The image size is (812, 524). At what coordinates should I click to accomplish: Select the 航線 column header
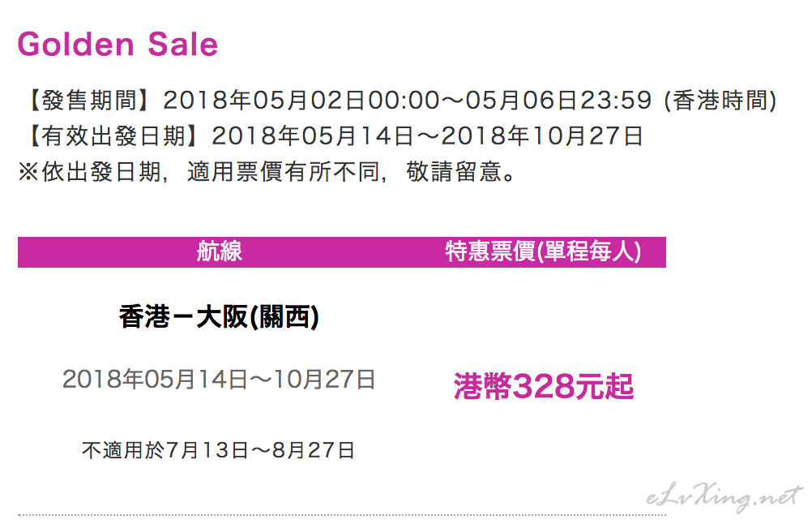(220, 252)
